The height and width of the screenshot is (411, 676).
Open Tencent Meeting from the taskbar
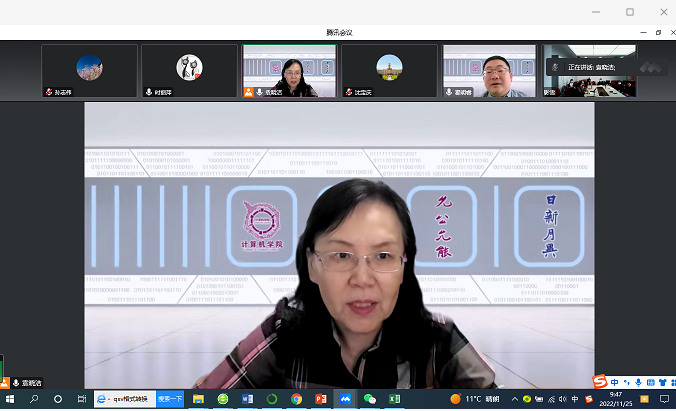(x=345, y=399)
